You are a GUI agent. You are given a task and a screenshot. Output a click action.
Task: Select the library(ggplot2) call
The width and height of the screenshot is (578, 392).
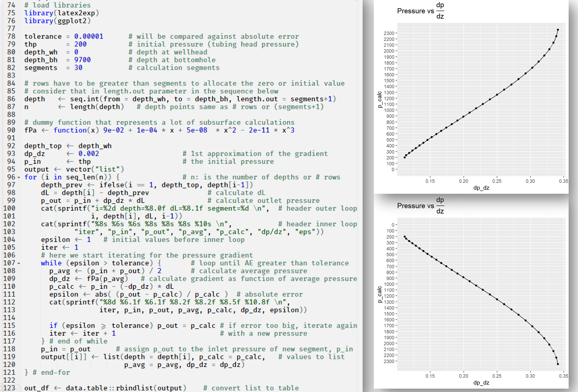click(57, 21)
